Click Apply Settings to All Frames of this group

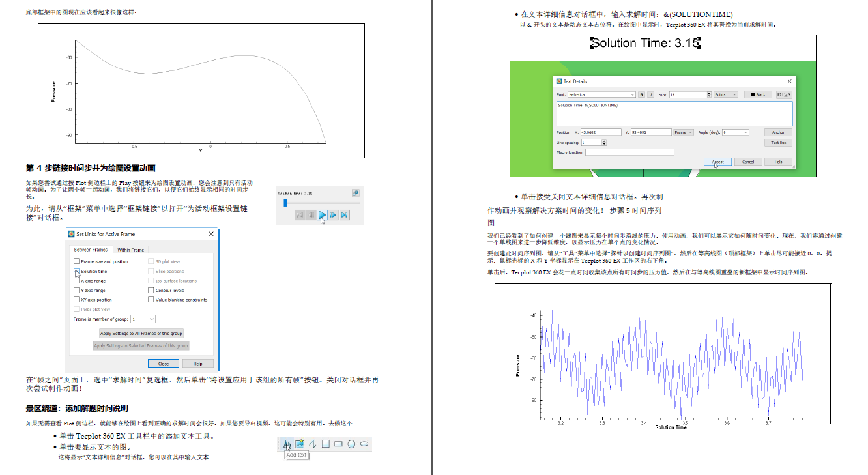click(141, 333)
